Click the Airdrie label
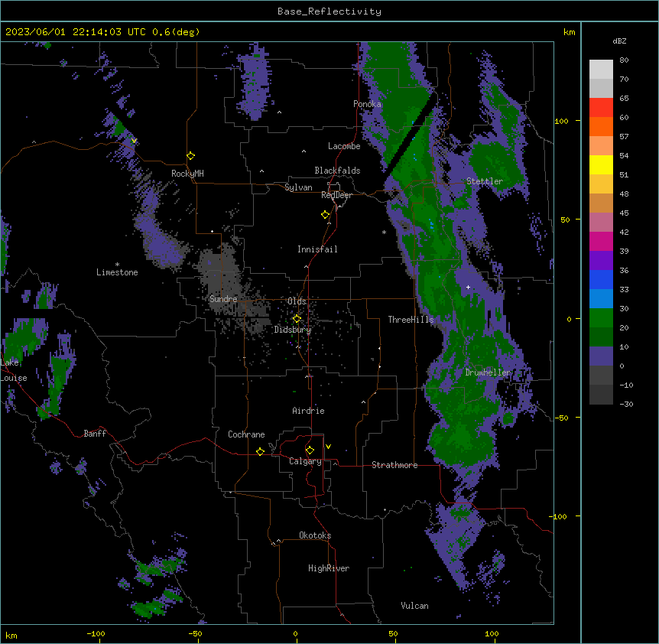The image size is (659, 644). [309, 411]
